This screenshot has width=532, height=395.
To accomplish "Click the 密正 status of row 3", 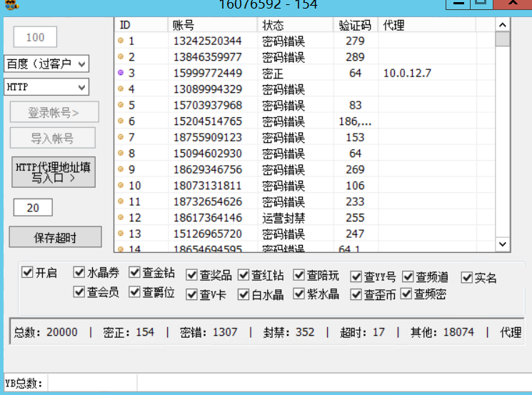I will pos(273,74).
